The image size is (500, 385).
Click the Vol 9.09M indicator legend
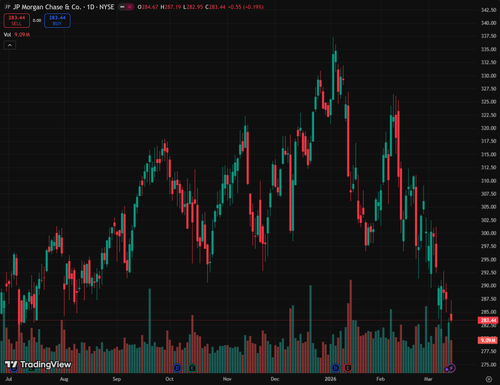coord(17,35)
